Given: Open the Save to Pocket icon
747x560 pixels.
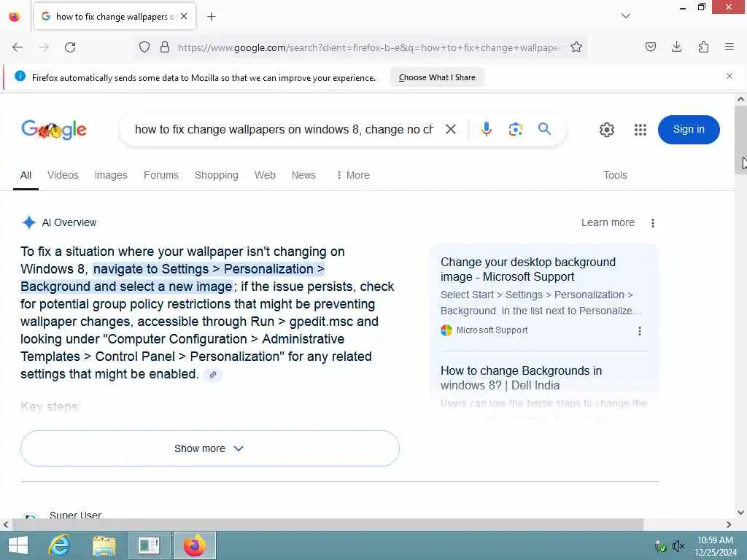Looking at the screenshot, I should tap(651, 47).
